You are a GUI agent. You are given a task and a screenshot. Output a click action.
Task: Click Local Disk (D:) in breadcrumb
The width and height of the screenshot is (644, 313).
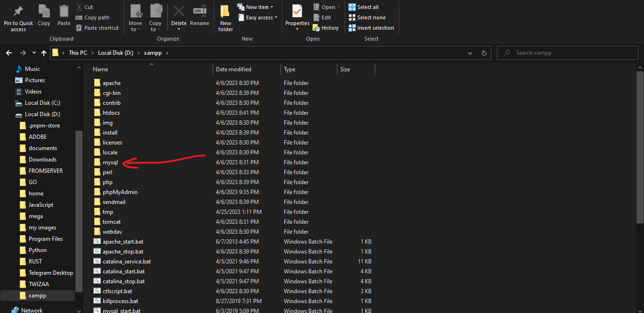coord(116,53)
